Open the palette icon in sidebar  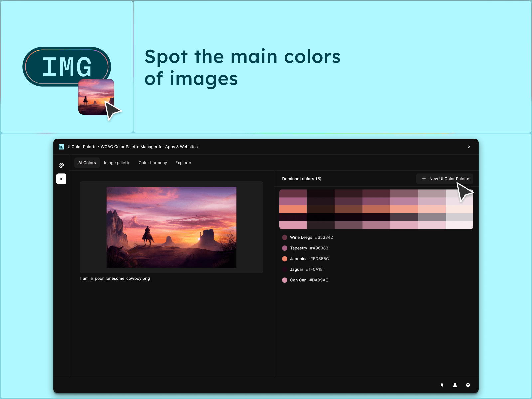click(61, 165)
